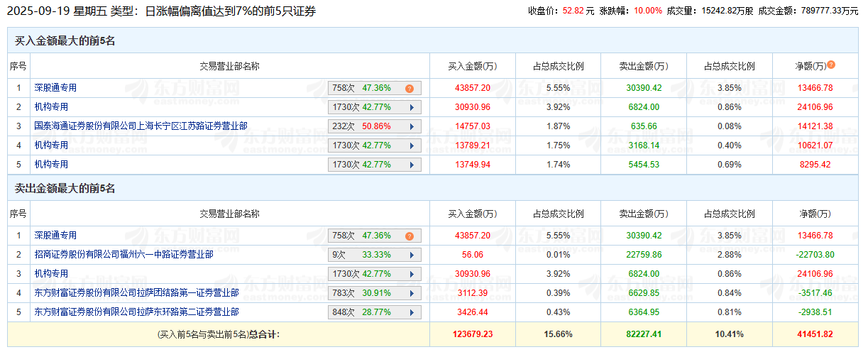The height and width of the screenshot is (352, 868).
Task: Click 机构专用 in buy-table row 2
Action: pyautogui.click(x=51, y=107)
